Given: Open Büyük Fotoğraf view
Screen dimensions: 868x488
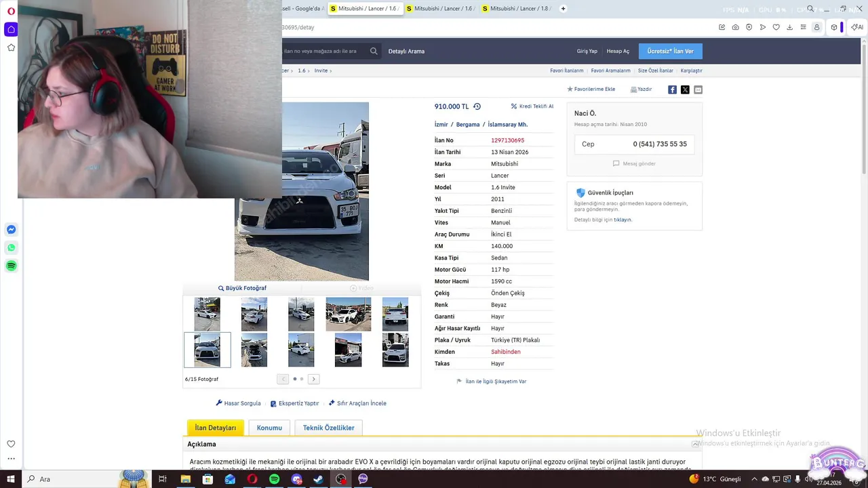Looking at the screenshot, I should tap(242, 288).
